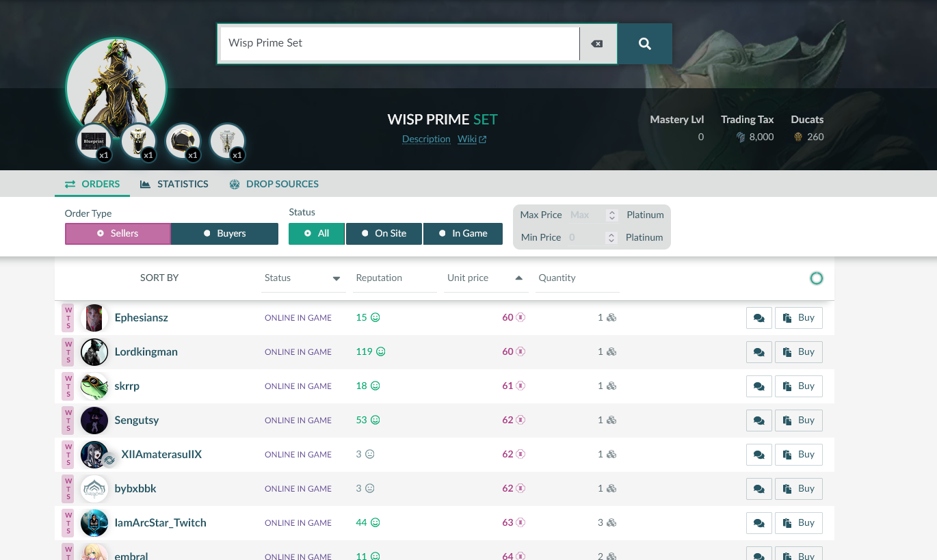Switch order type to Buyers
This screenshot has width=937, height=560.
point(224,234)
